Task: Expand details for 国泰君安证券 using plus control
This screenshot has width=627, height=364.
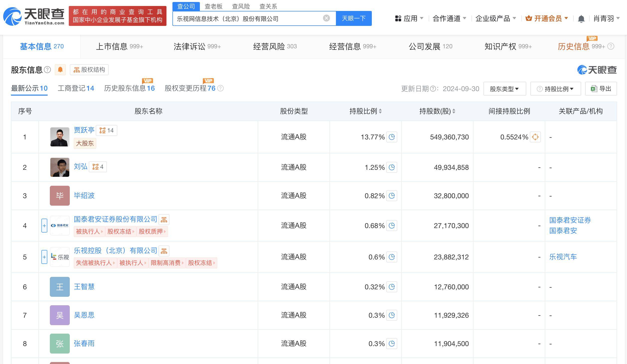Action: (44, 226)
